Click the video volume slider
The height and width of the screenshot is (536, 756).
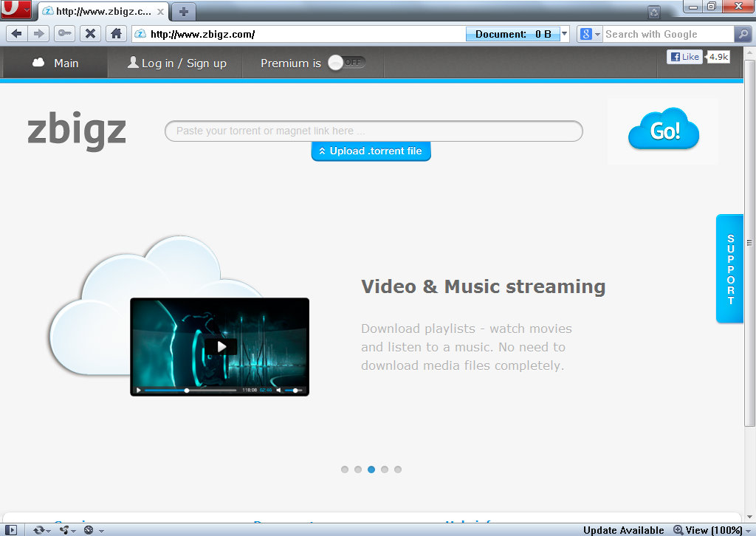tap(294, 390)
